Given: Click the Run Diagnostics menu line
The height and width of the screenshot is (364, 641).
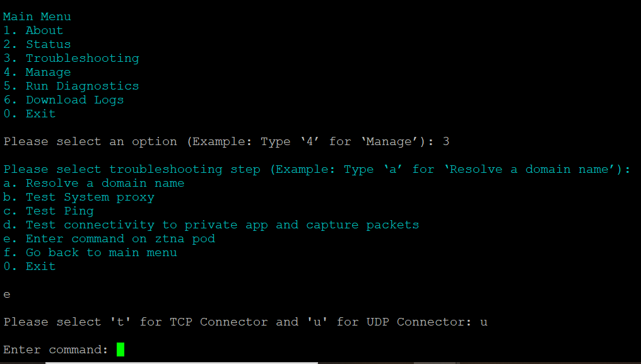Looking at the screenshot, I should 71,86.
